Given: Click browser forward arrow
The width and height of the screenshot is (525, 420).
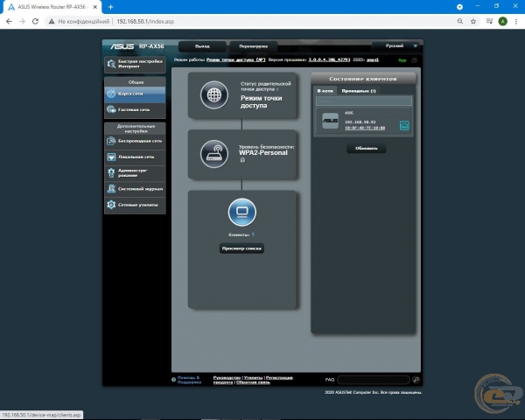Looking at the screenshot, I should click(x=22, y=21).
